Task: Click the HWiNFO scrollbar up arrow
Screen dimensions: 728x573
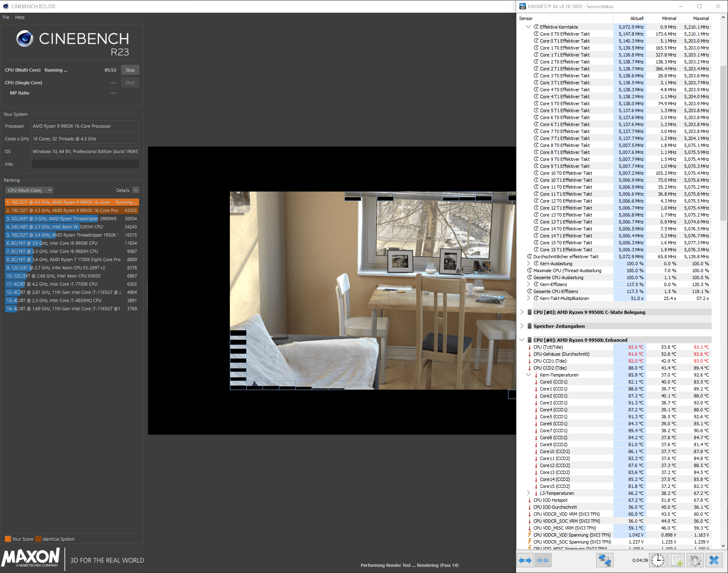Action: [x=723, y=18]
